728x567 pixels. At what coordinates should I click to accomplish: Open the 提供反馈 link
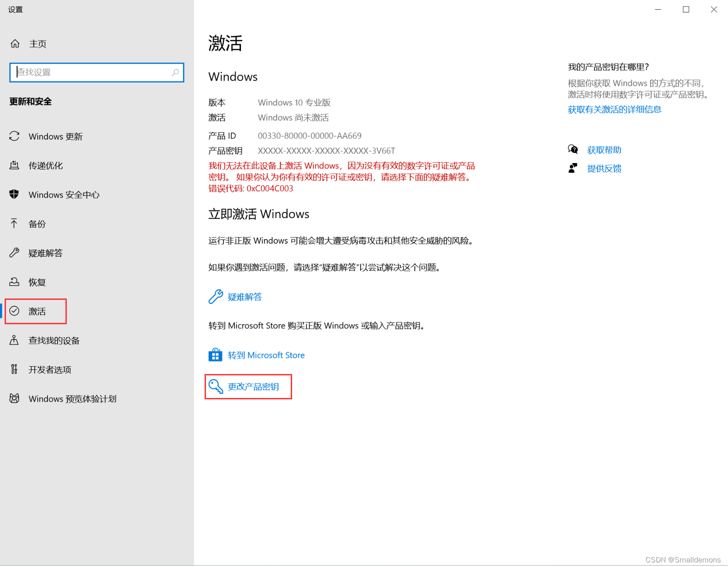(604, 168)
